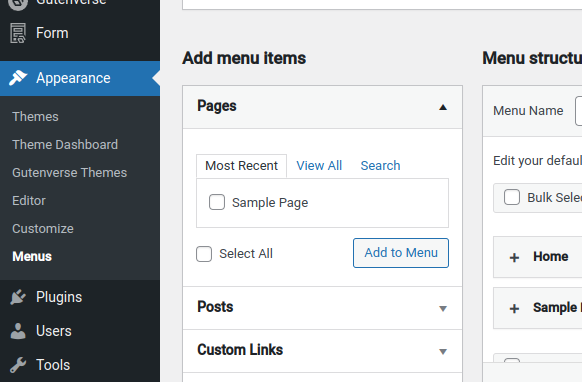Image resolution: width=582 pixels, height=382 pixels.
Task: Open Themes submenu item
Action: click(35, 117)
